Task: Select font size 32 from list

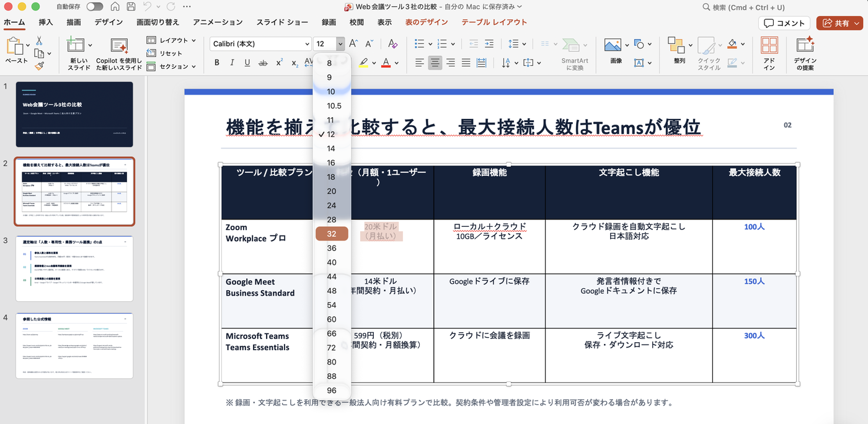Action: tap(332, 234)
